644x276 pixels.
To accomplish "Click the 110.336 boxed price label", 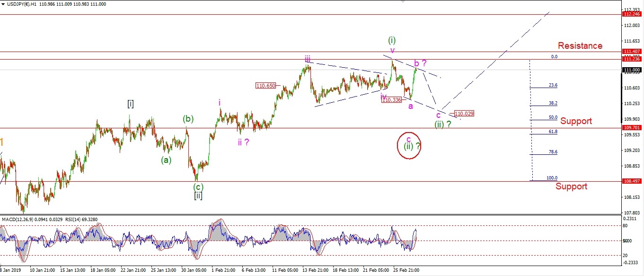I will pos(392,100).
